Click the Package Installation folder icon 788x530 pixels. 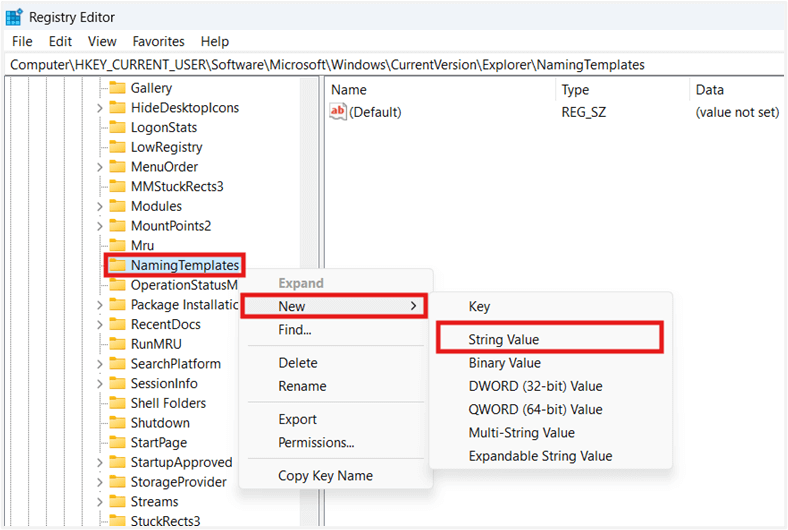117,304
